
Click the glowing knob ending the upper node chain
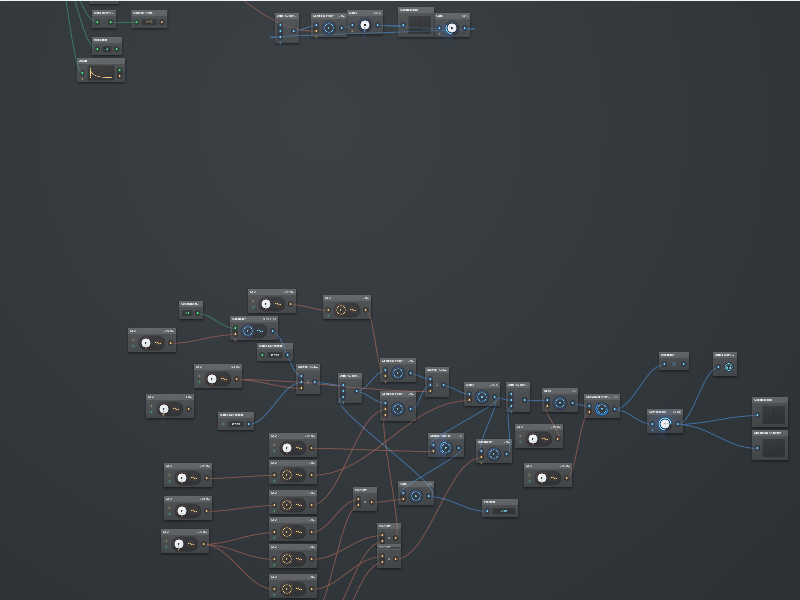pyautogui.click(x=451, y=29)
